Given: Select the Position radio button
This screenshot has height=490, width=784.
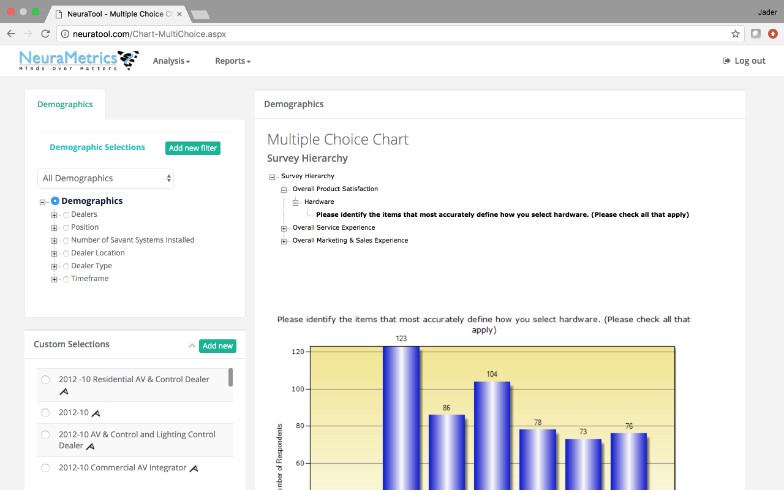Looking at the screenshot, I should tap(66, 228).
